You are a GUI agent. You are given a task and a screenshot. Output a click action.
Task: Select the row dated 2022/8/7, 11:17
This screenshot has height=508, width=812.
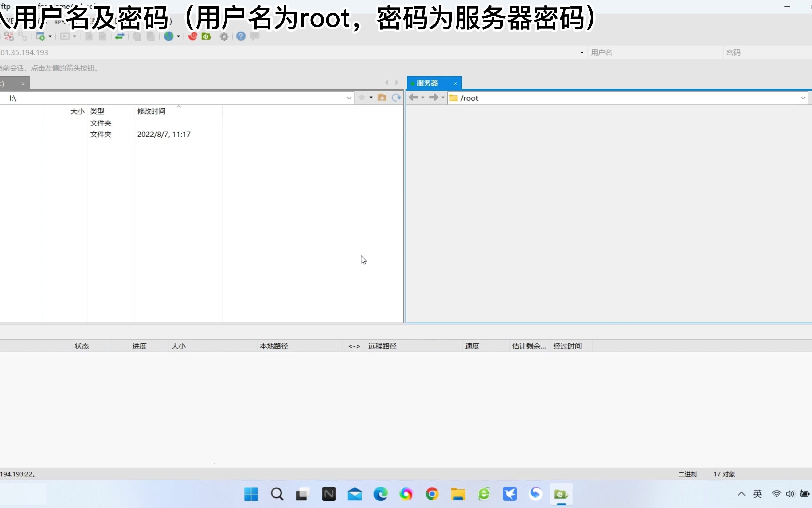coord(111,134)
